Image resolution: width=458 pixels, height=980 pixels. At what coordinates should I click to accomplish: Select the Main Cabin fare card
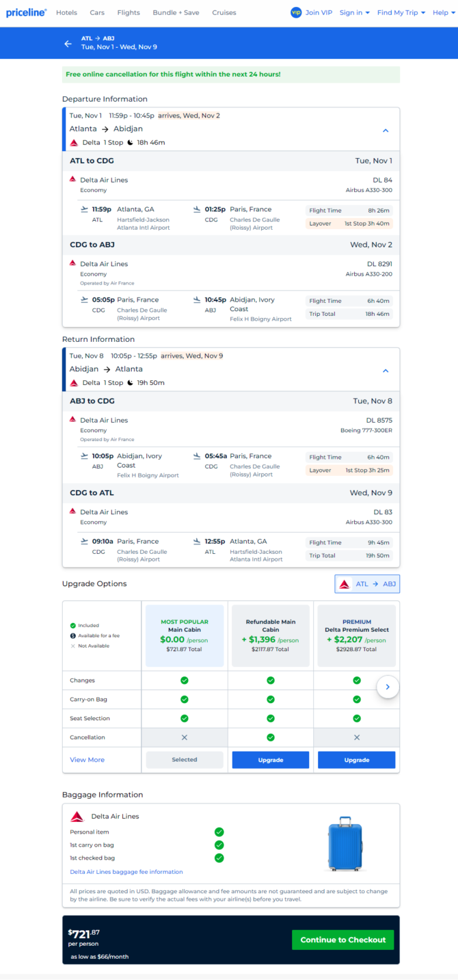click(x=185, y=635)
